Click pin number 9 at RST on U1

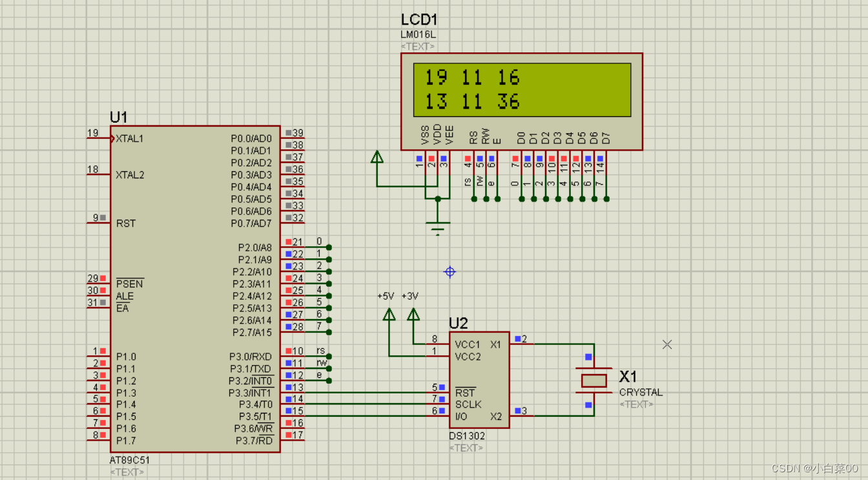point(96,218)
